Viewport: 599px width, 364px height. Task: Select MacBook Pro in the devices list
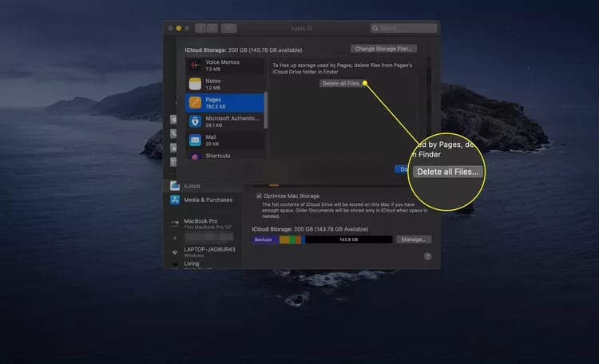(204, 224)
